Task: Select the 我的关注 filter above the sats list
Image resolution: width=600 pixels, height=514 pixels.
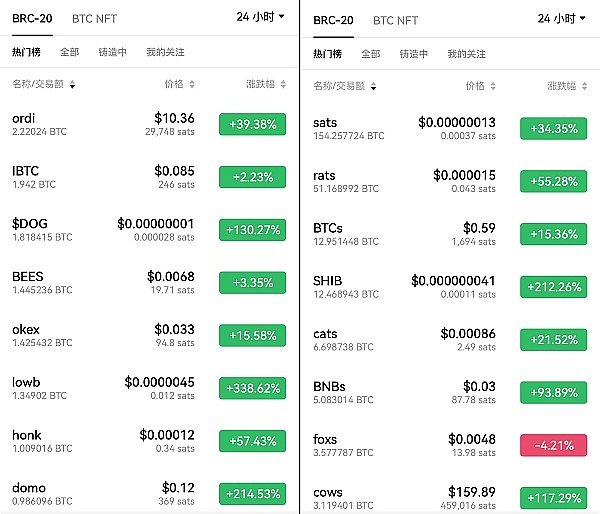Action: (x=466, y=53)
